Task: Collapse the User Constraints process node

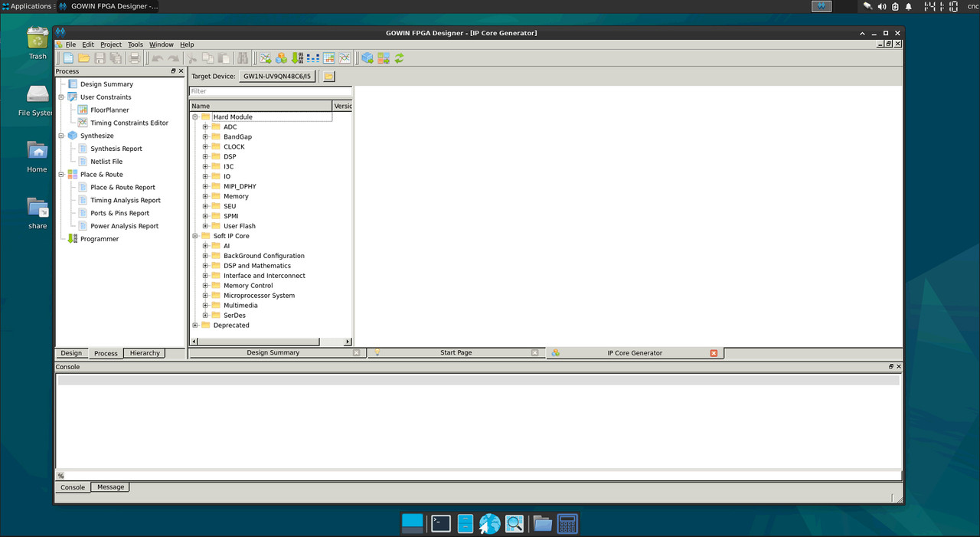Action: [x=61, y=97]
